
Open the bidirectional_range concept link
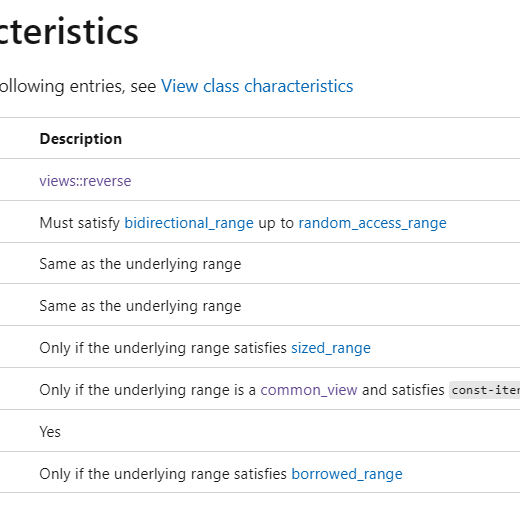[189, 223]
